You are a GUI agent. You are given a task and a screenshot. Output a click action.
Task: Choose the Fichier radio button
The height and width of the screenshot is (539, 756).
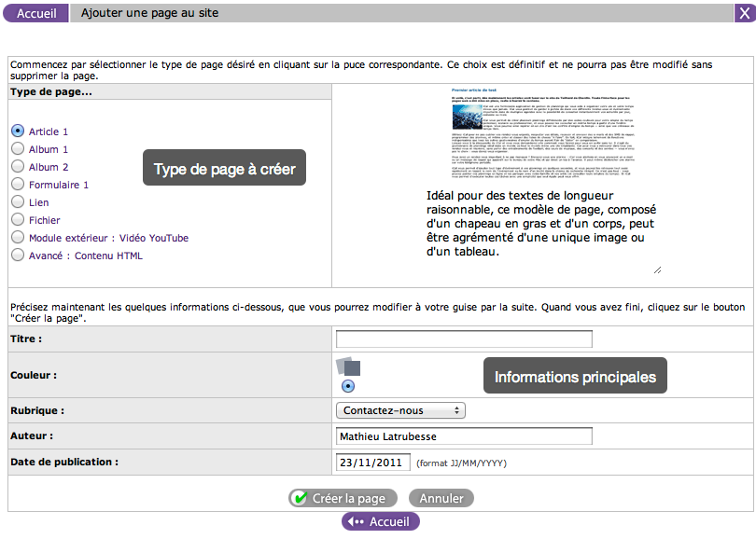click(x=18, y=220)
